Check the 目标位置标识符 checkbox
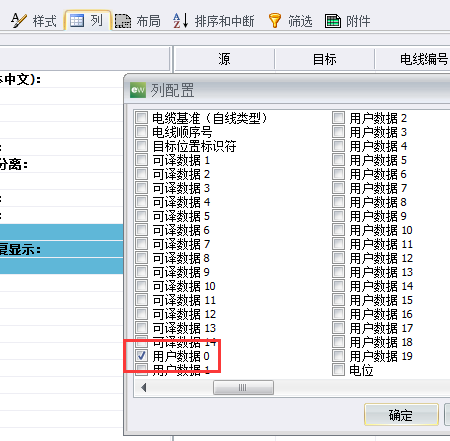 pos(141,146)
